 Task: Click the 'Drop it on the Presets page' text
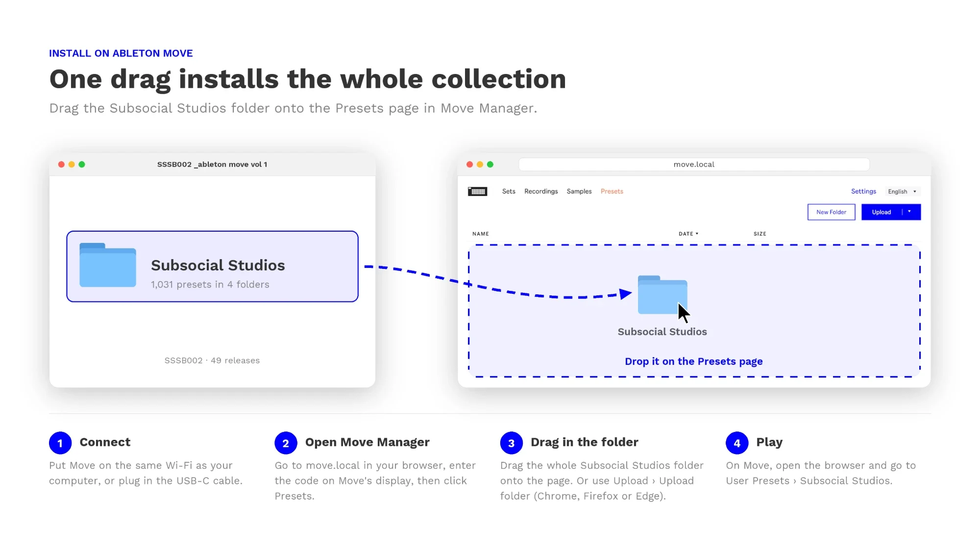point(694,361)
